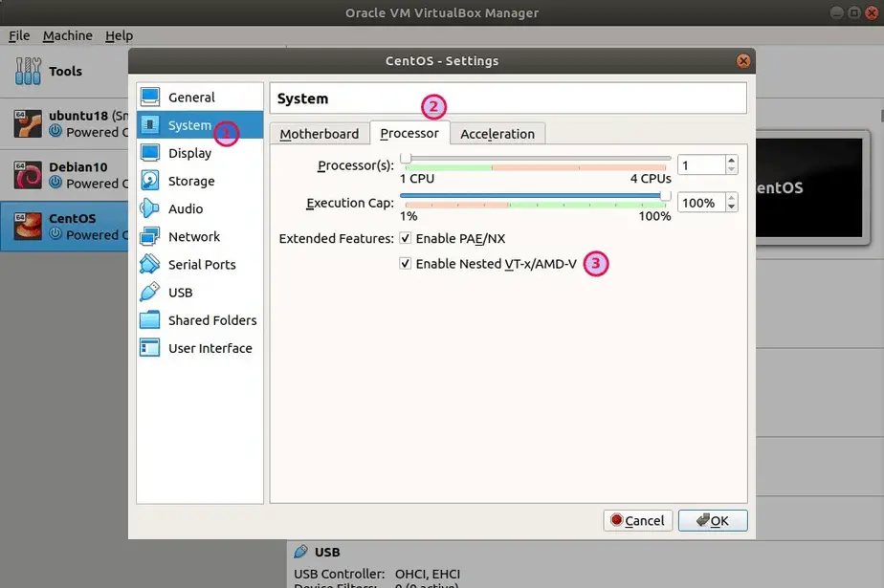Close the CentOS Settings dialog
The image size is (884, 588).
pos(743,61)
